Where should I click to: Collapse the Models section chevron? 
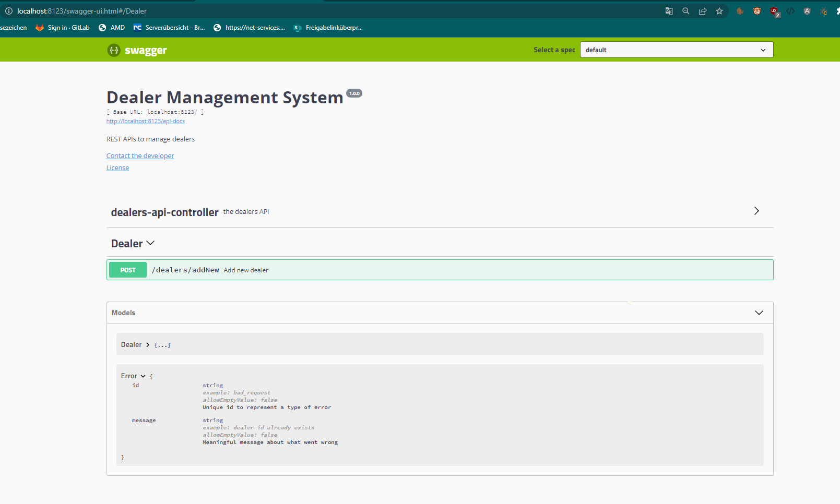759,313
